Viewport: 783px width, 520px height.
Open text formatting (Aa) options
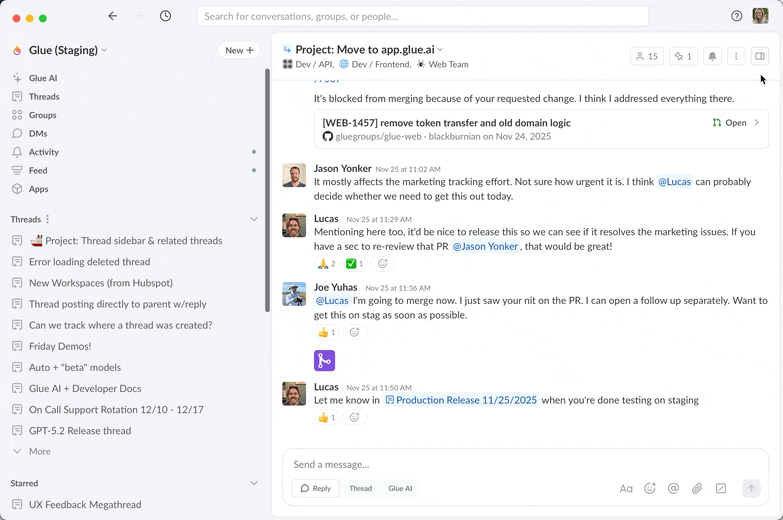[x=626, y=489]
